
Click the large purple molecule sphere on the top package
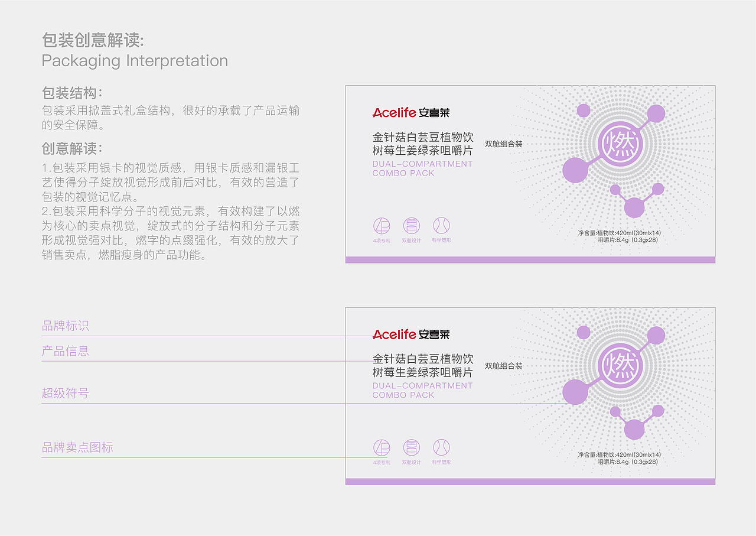click(x=575, y=170)
